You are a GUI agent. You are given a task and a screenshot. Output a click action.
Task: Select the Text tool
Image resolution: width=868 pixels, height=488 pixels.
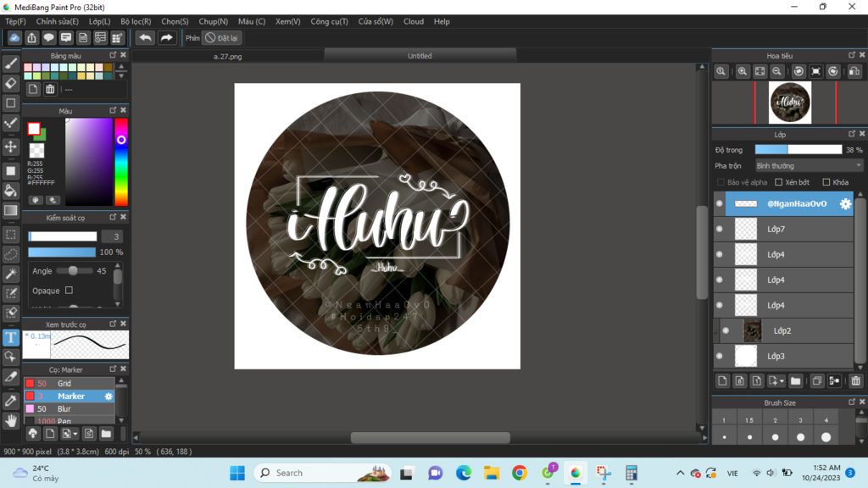point(10,337)
